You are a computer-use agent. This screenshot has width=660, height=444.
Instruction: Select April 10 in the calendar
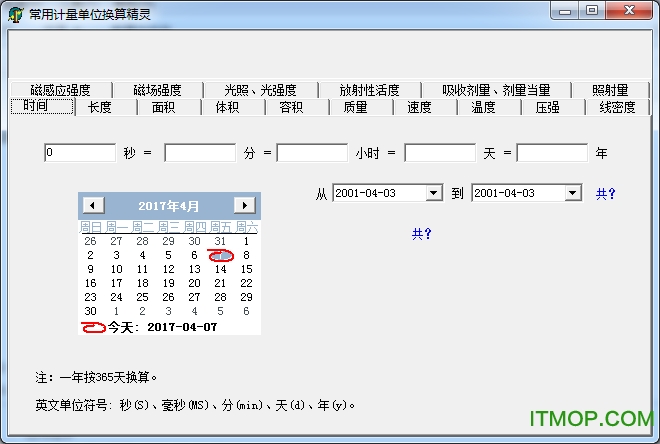[117, 269]
